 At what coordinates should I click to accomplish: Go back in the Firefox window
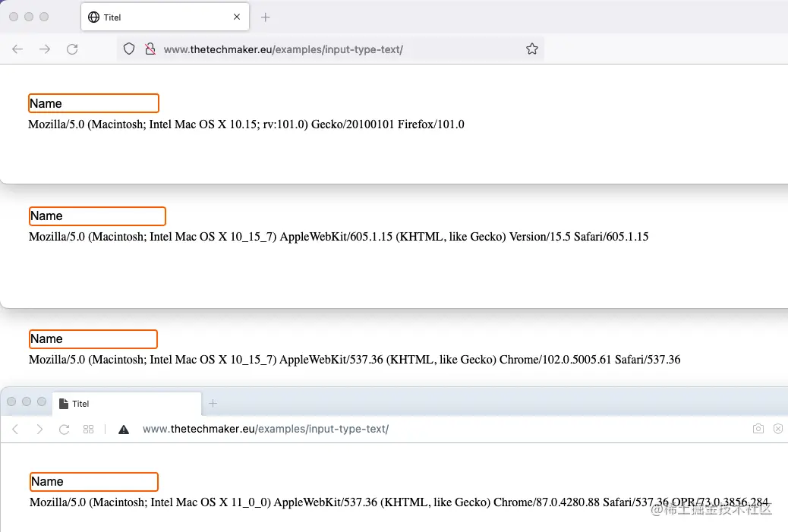pos(17,49)
